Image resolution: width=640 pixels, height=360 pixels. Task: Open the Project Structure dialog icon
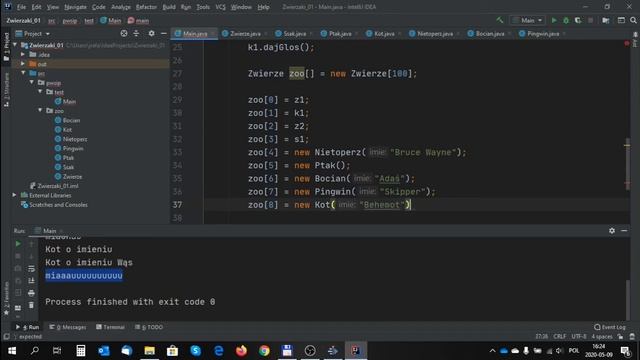tap(606, 20)
